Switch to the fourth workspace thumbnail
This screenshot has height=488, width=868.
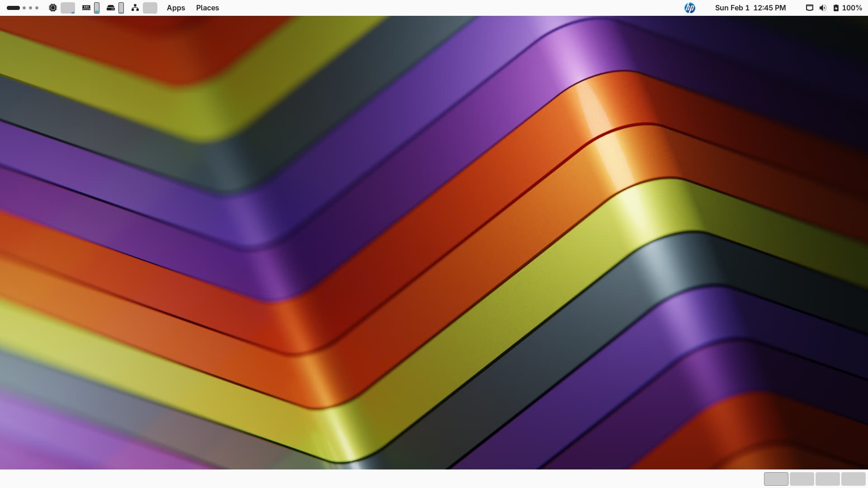coord(853,479)
